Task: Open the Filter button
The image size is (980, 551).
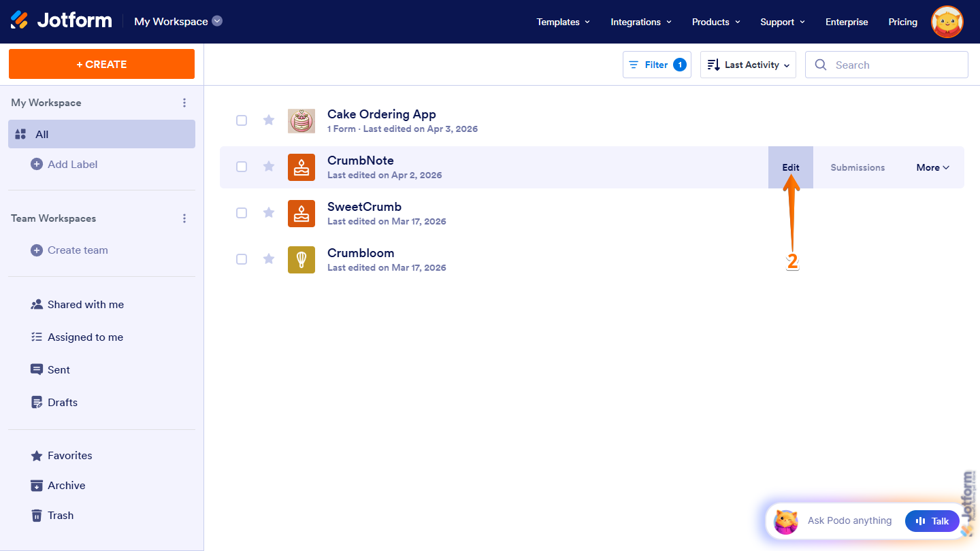Action: [657, 65]
